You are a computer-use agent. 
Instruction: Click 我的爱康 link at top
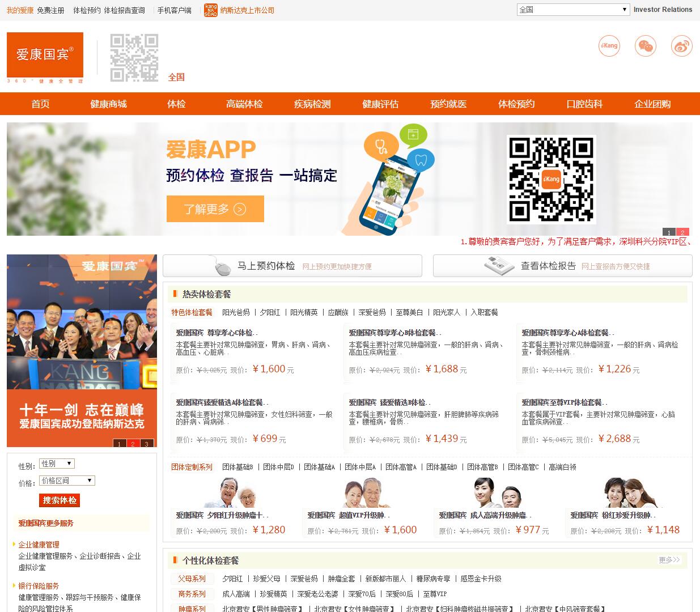[x=20, y=10]
